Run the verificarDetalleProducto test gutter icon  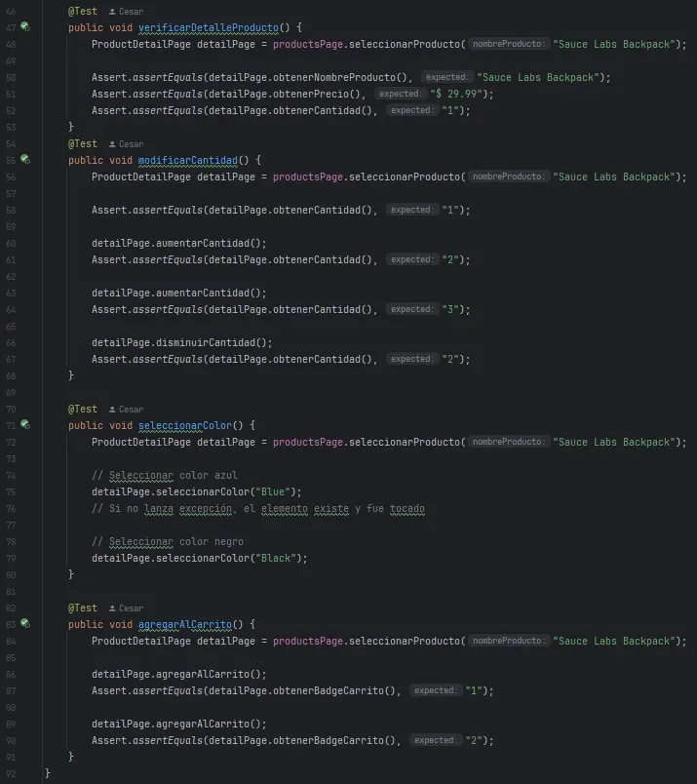click(25, 27)
